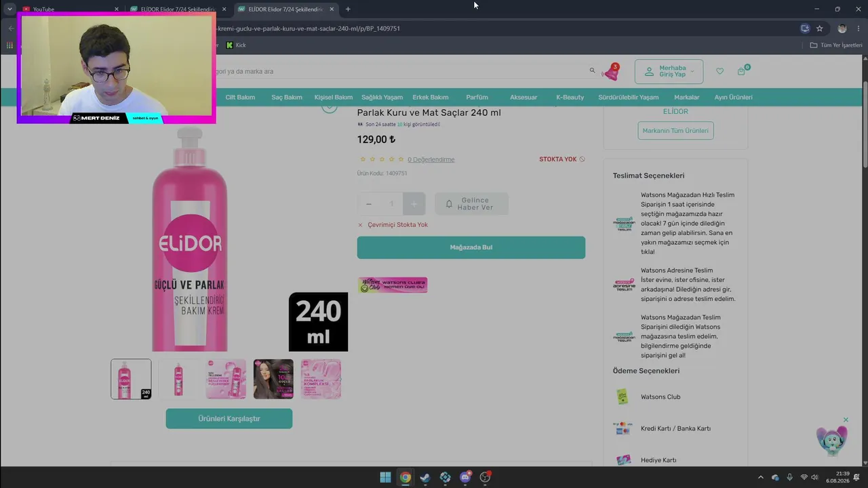Open the Windows Start menu
This screenshot has height=488, width=868.
[x=385, y=477]
